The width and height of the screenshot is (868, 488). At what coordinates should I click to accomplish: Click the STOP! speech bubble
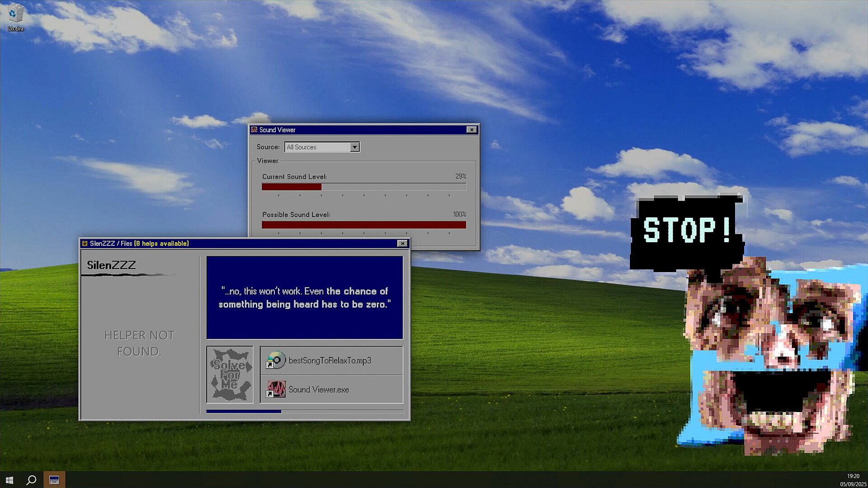[x=686, y=230]
